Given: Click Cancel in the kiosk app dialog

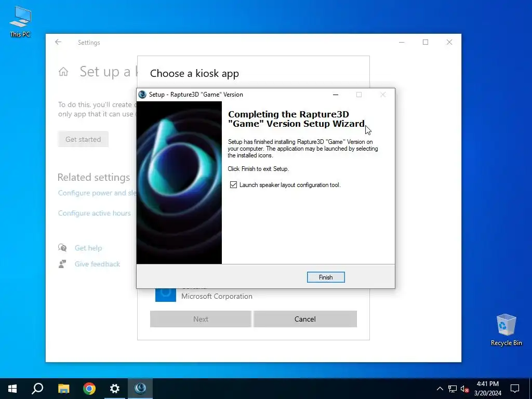Looking at the screenshot, I should (305, 319).
